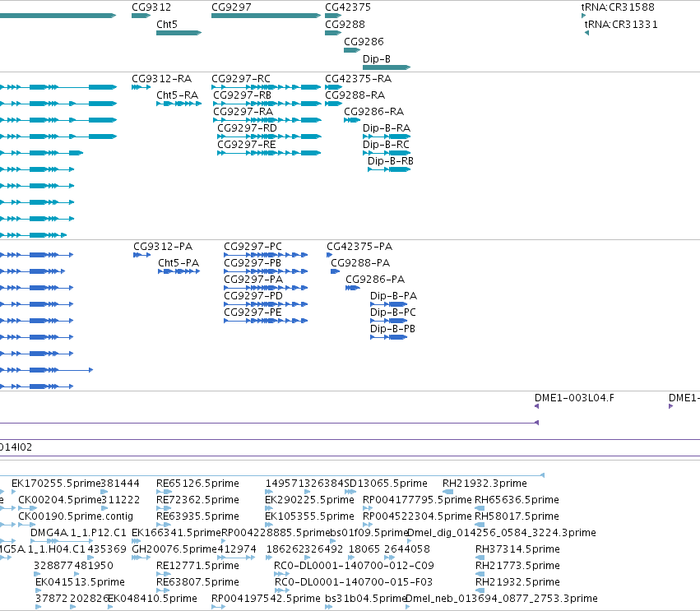
Task: Click the Cht5-PA protein label
Action: [178, 263]
